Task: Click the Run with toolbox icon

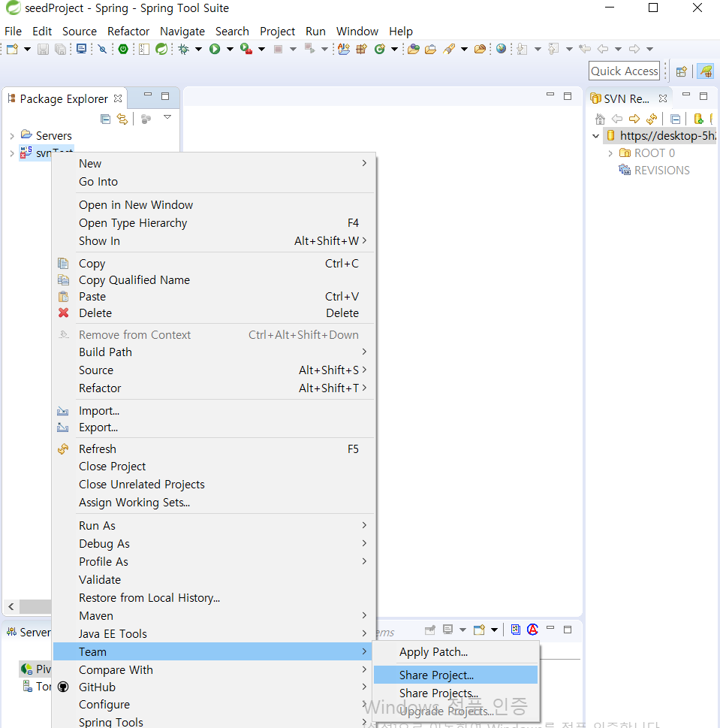Action: tap(246, 49)
